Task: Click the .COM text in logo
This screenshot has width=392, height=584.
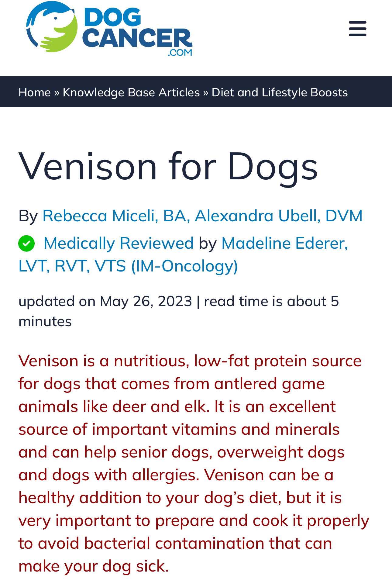Action: 180,53
